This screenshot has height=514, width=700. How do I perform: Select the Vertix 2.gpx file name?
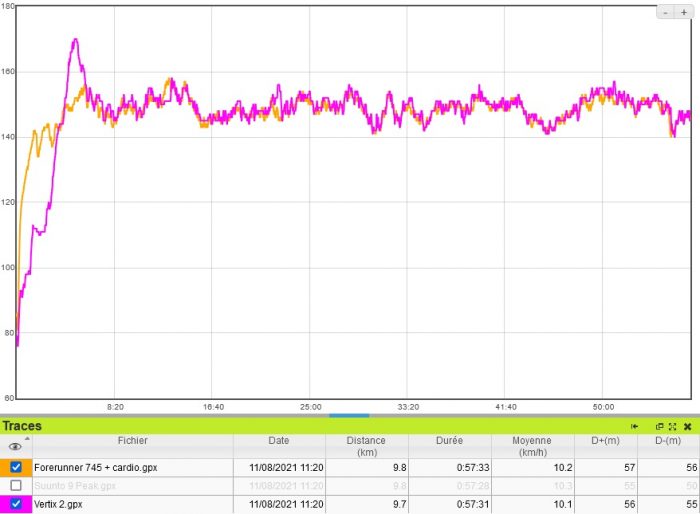[58, 504]
